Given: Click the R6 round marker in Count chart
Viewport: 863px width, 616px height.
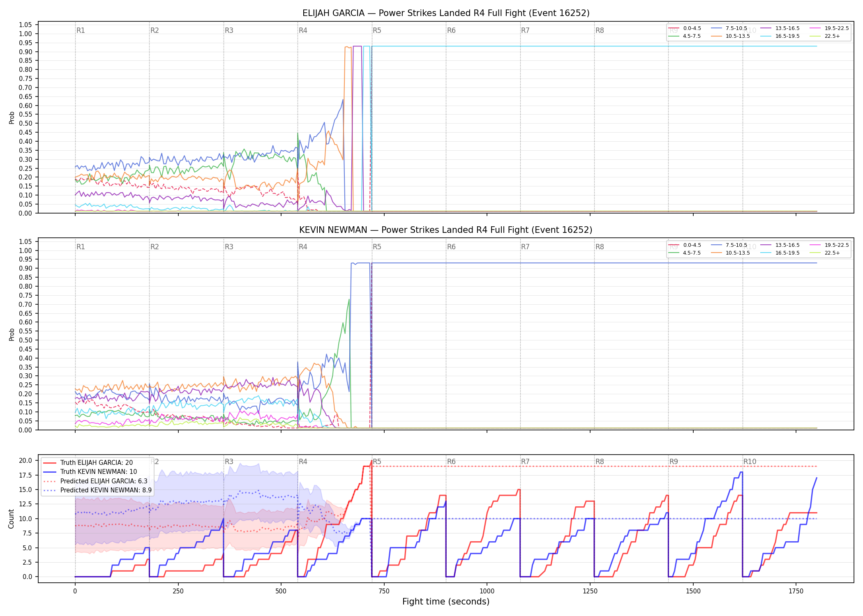Looking at the screenshot, I should pyautogui.click(x=451, y=462).
